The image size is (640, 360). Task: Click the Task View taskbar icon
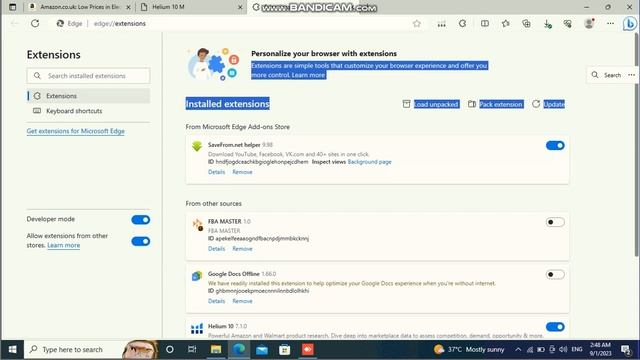[192, 349]
